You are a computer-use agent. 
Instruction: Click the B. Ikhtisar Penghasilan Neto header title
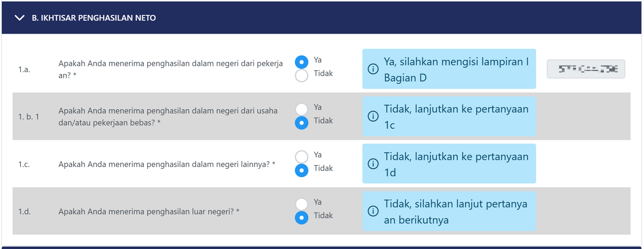point(94,18)
